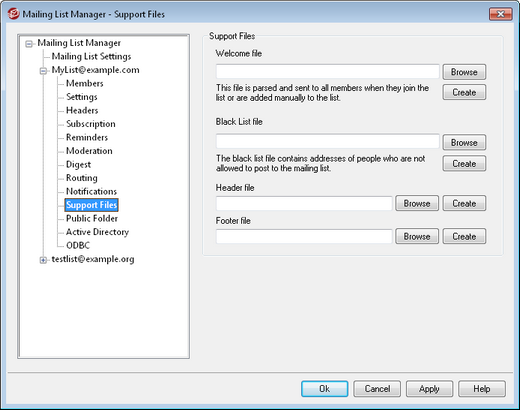Open the Active Directory page
The image size is (520, 410).
coord(97,232)
